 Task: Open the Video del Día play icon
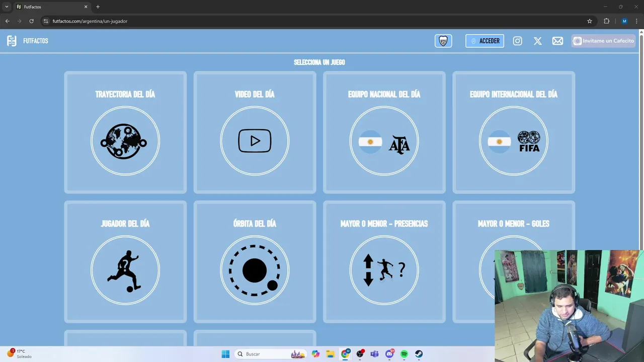click(x=255, y=141)
